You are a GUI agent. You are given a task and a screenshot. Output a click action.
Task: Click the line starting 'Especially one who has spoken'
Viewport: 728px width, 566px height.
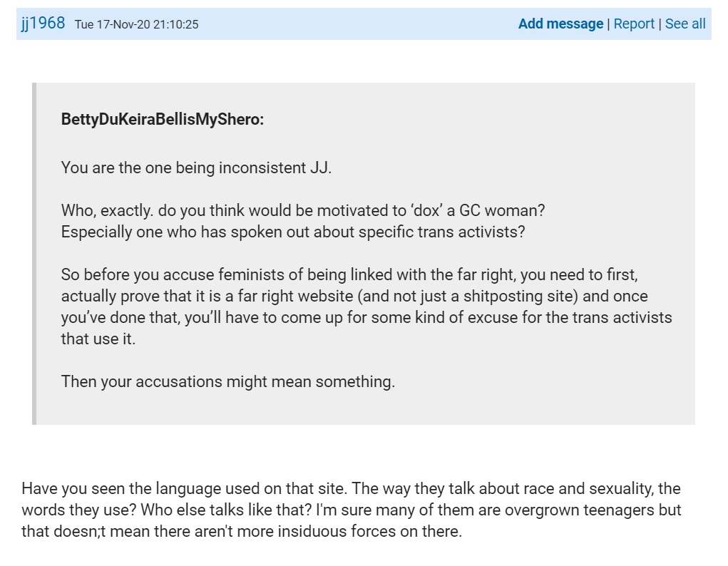(x=293, y=232)
